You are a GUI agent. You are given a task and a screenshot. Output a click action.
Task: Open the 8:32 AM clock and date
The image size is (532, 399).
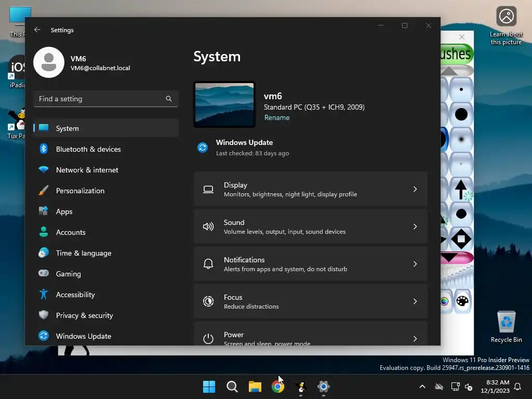(x=495, y=387)
